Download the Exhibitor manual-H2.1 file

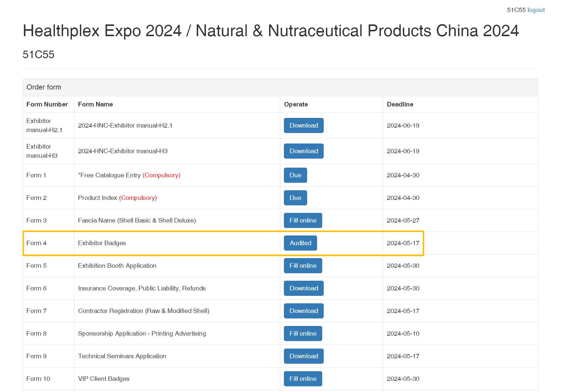click(304, 125)
